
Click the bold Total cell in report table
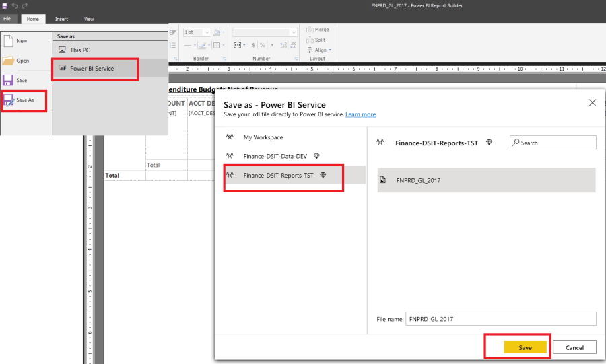[x=112, y=175]
